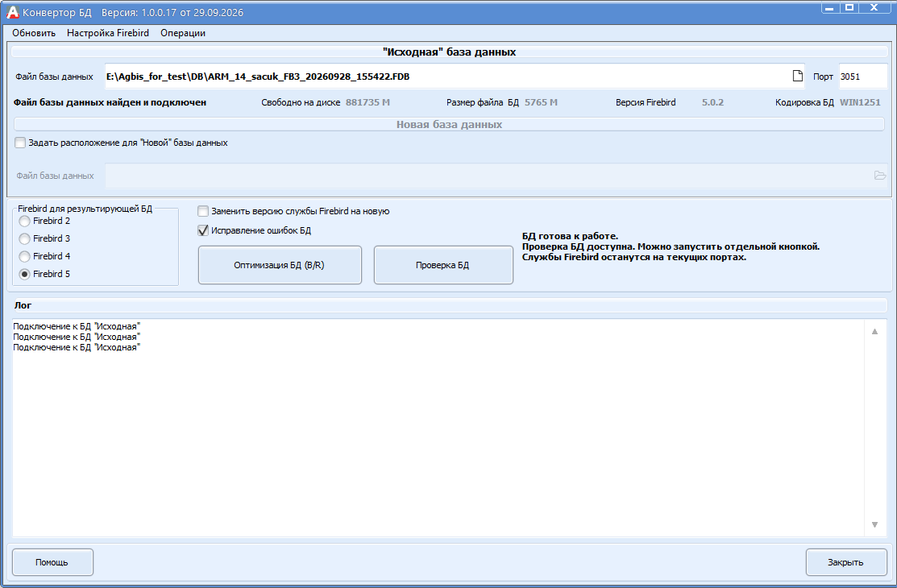Viewport: 897px width, 588px height.
Task: Select the Firebird 3 radio button
Action: point(25,238)
